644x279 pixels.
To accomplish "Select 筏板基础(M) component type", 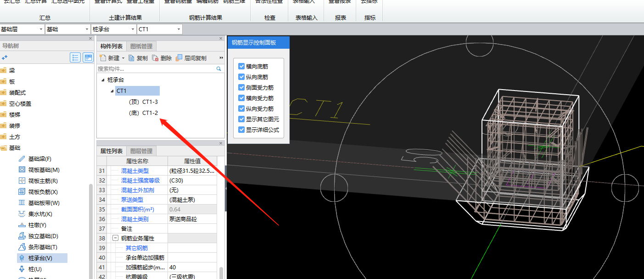I will (x=44, y=170).
